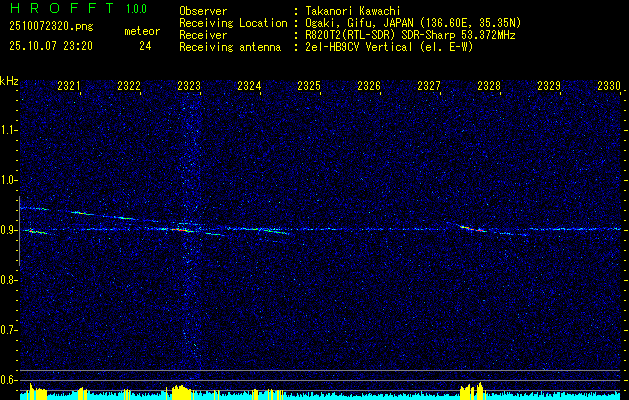Image resolution: width=629 pixels, height=400 pixels.
Task: Click the kHz axis unit label
Action: tap(9, 81)
